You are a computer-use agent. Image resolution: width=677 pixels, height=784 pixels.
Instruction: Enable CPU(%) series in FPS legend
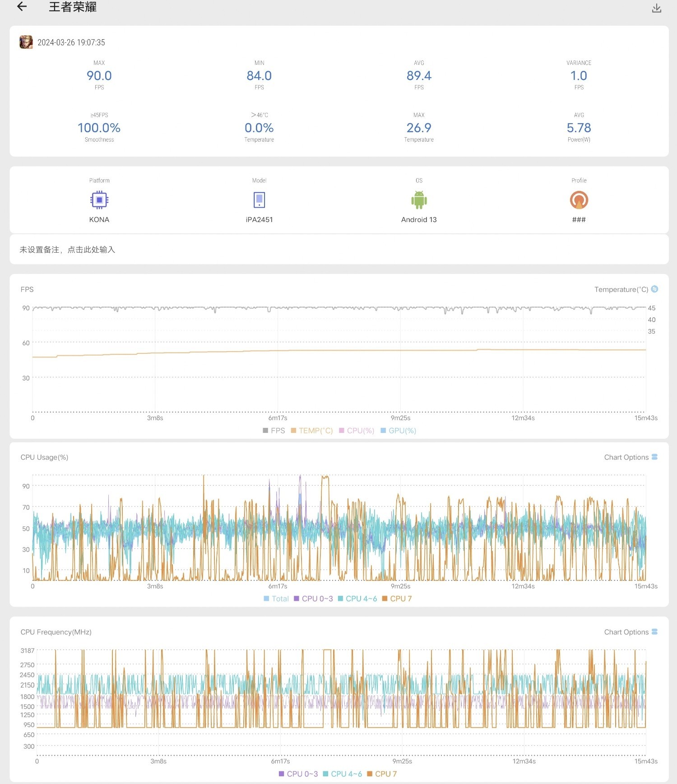pyautogui.click(x=357, y=431)
